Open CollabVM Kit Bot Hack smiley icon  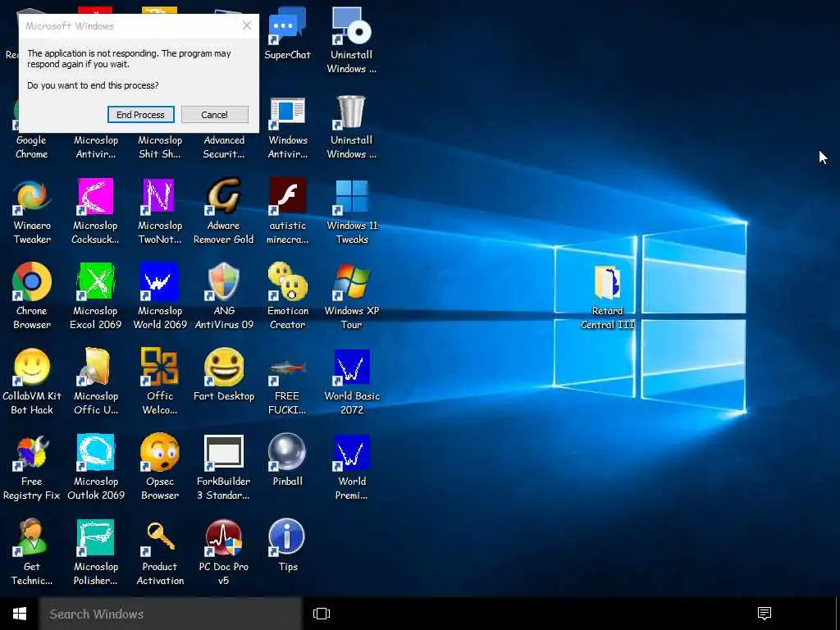[x=32, y=381]
